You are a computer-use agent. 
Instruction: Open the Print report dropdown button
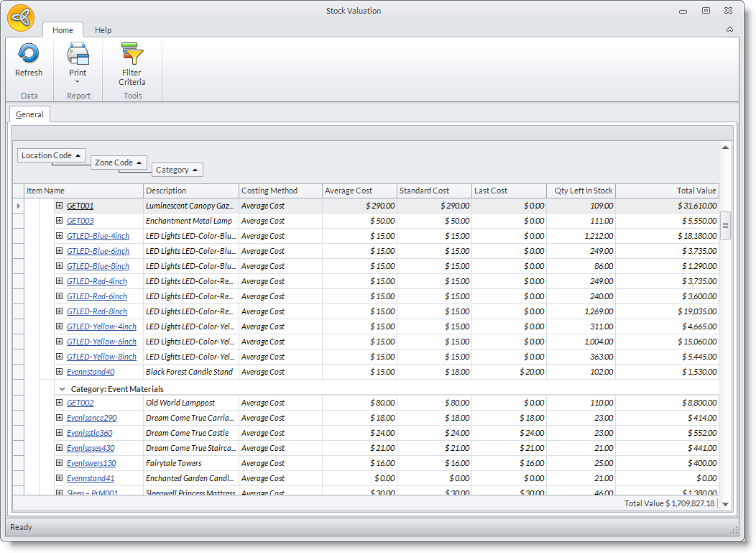pos(78,63)
